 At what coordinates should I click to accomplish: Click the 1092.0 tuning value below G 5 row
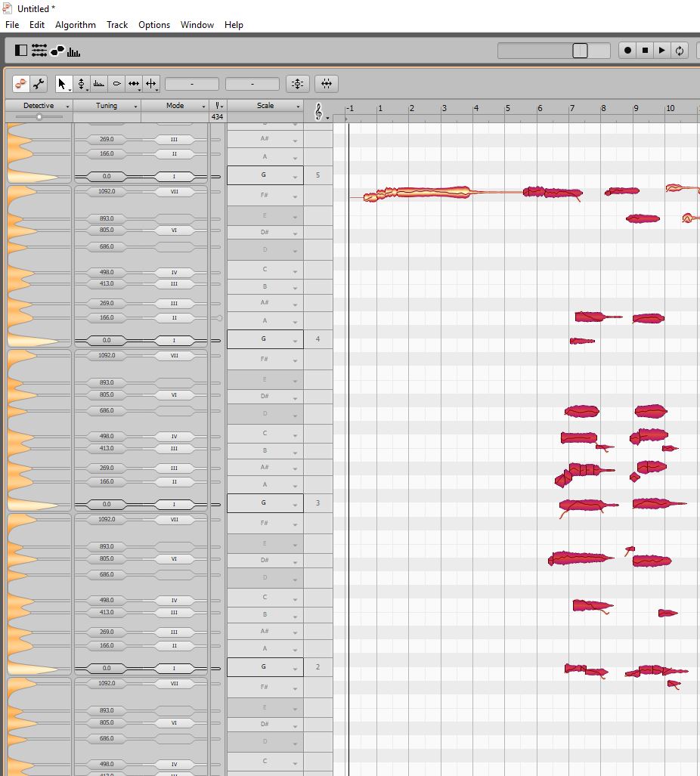[107, 191]
